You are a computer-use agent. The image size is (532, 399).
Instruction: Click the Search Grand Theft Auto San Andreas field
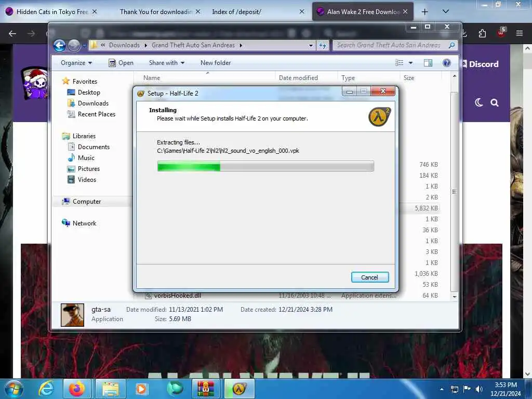click(x=395, y=45)
